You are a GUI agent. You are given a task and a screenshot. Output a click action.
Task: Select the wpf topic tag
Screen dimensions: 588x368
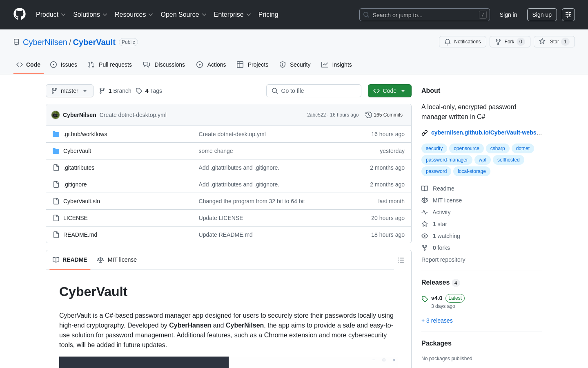tap(483, 160)
